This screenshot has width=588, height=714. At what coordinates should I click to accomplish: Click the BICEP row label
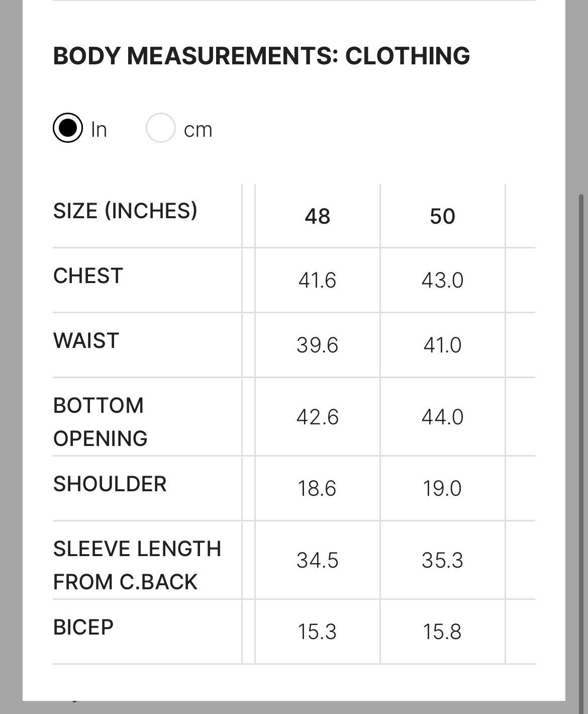click(x=83, y=628)
